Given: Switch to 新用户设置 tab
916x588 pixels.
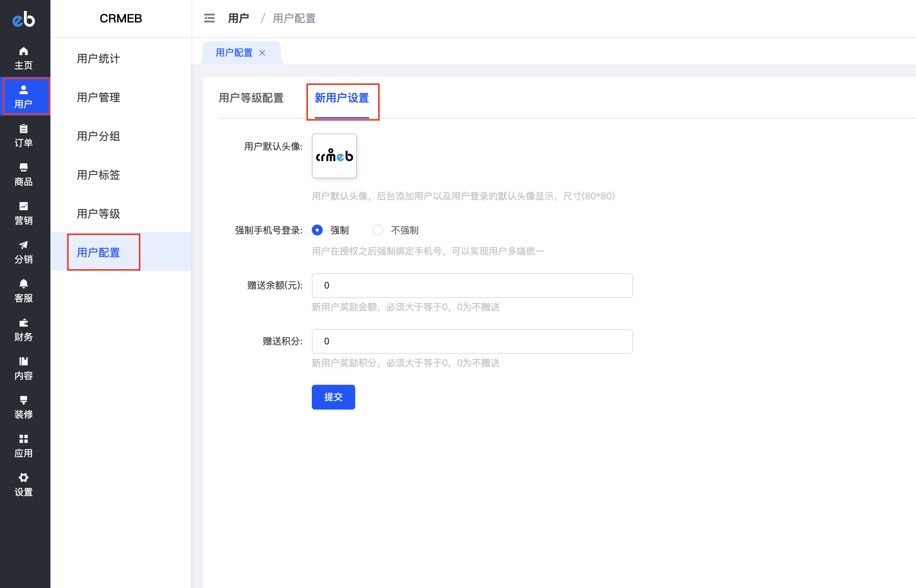Looking at the screenshot, I should pyautogui.click(x=342, y=98).
